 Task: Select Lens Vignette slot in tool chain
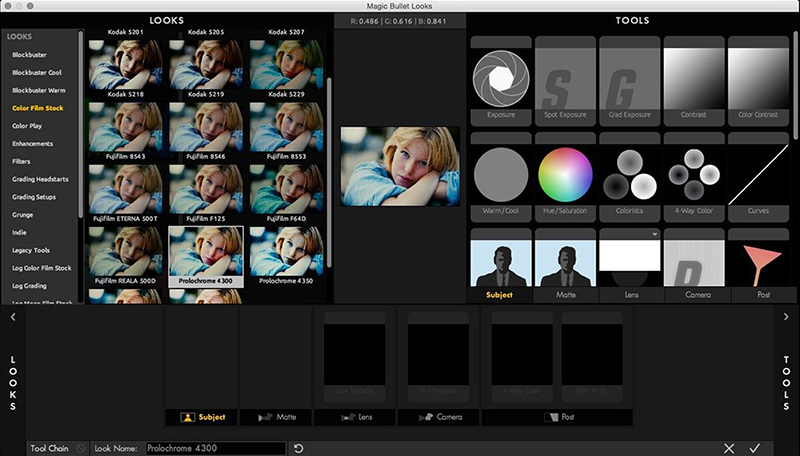[x=355, y=357]
